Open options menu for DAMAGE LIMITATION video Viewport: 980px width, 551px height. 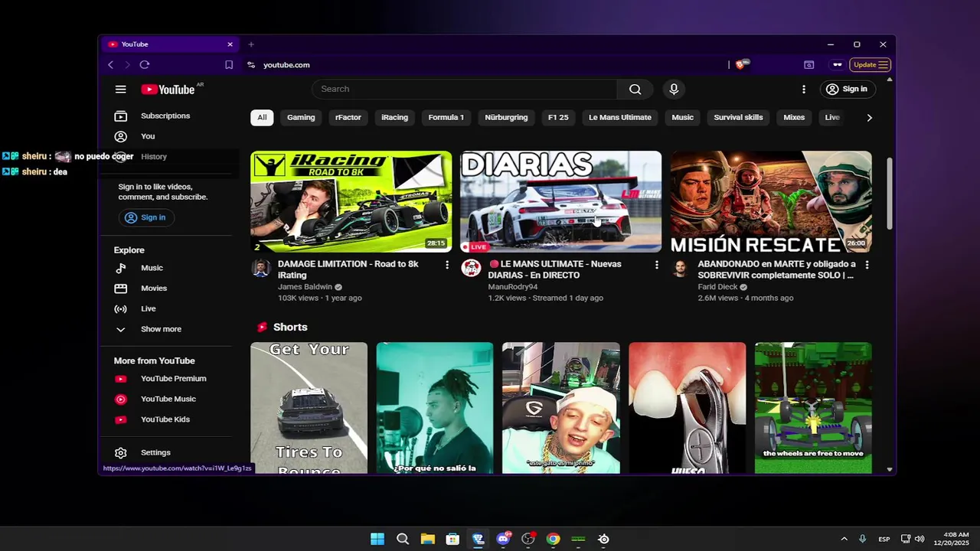pos(447,265)
